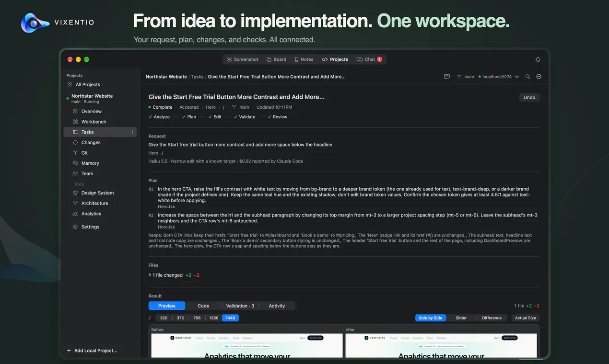
Task: Switch comparison mode to Slider
Action: [461, 318]
